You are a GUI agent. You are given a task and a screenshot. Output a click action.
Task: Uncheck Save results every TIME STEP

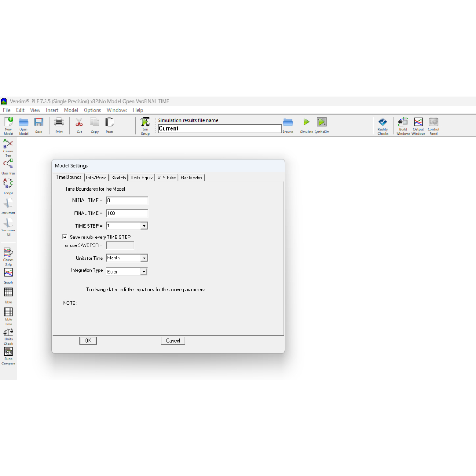pyautogui.click(x=65, y=237)
